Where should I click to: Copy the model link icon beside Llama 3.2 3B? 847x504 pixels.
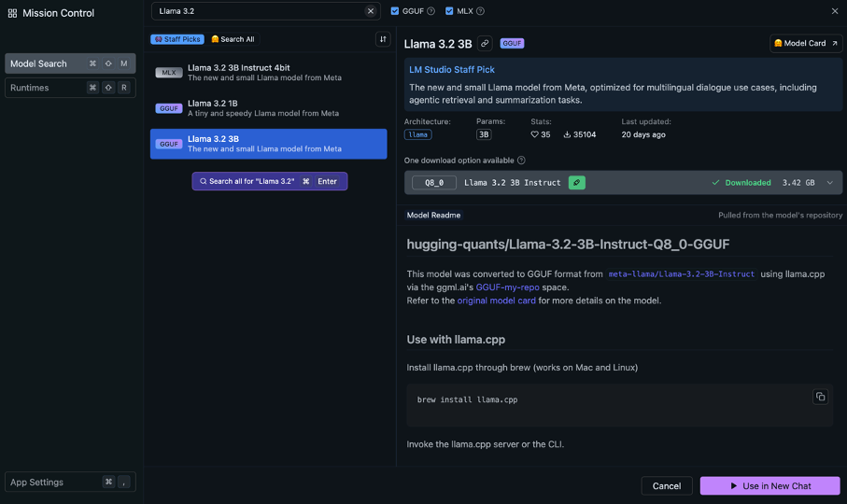(485, 43)
